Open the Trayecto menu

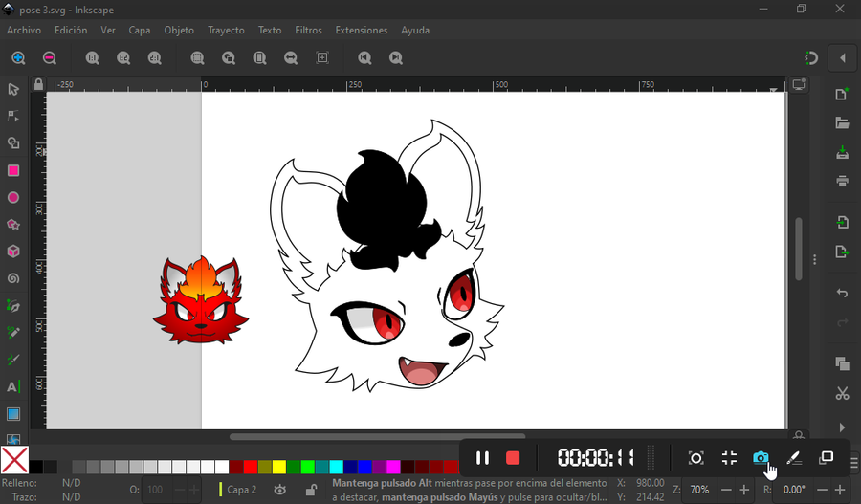point(226,31)
